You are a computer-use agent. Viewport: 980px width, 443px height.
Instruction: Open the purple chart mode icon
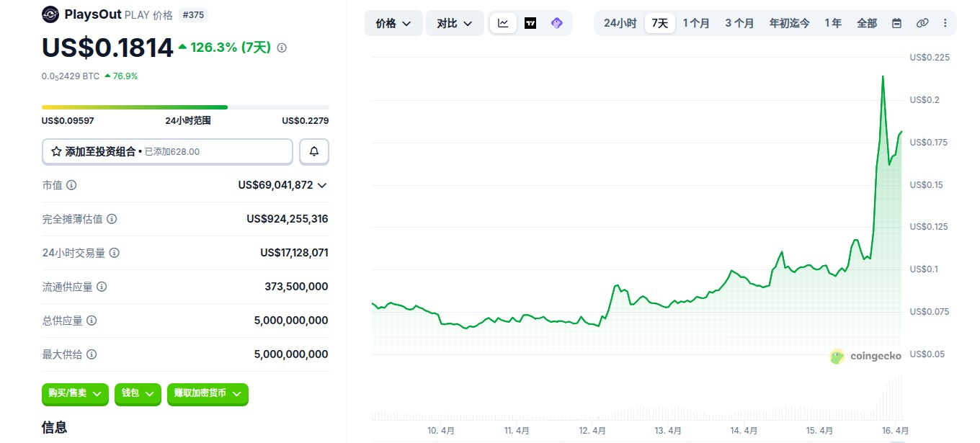[x=556, y=23]
